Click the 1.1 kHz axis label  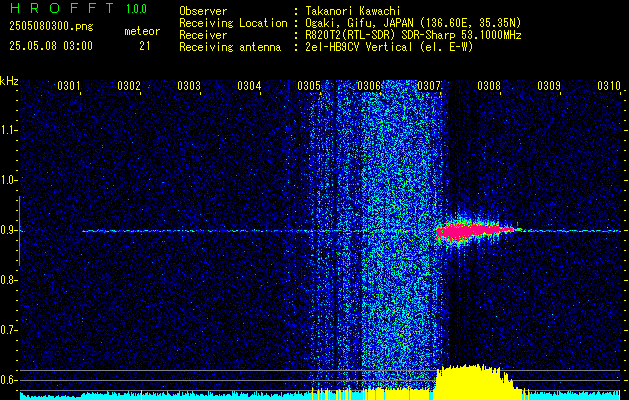pyautogui.click(x=8, y=130)
